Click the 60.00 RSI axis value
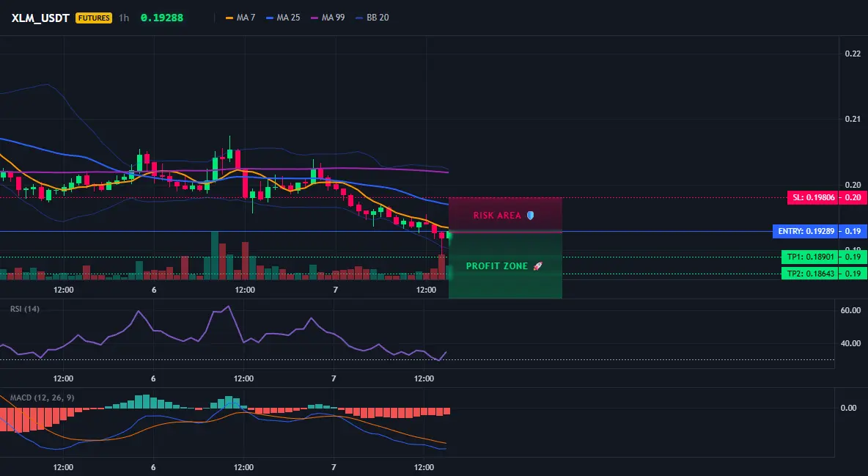The height and width of the screenshot is (476, 868). [x=850, y=310]
